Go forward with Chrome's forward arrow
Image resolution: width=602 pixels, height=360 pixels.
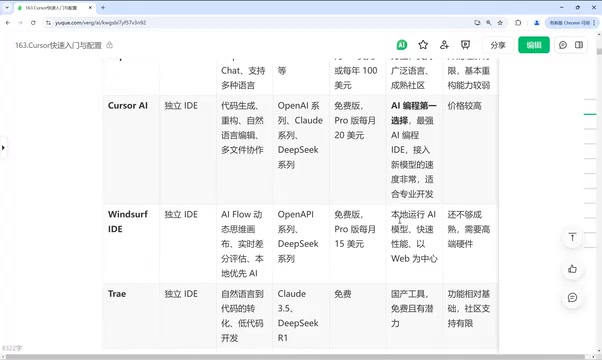[x=20, y=23]
